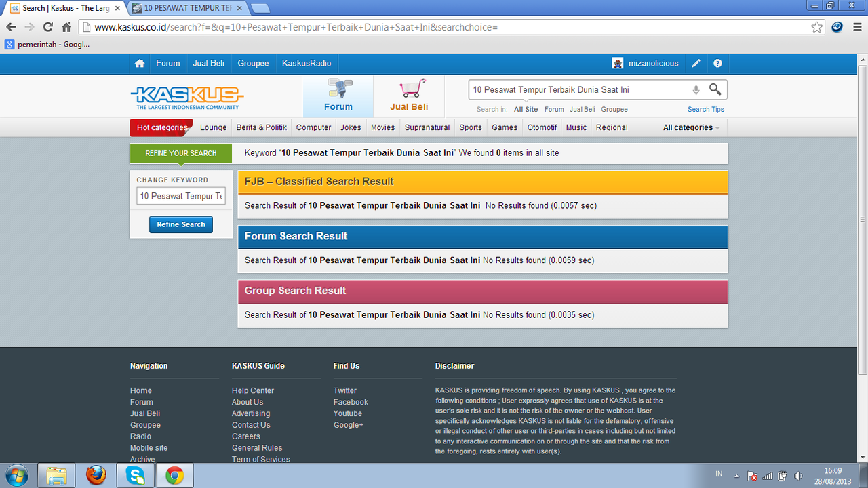This screenshot has height=488, width=868.
Task: Bookmark the page with the star icon
Action: tap(817, 27)
